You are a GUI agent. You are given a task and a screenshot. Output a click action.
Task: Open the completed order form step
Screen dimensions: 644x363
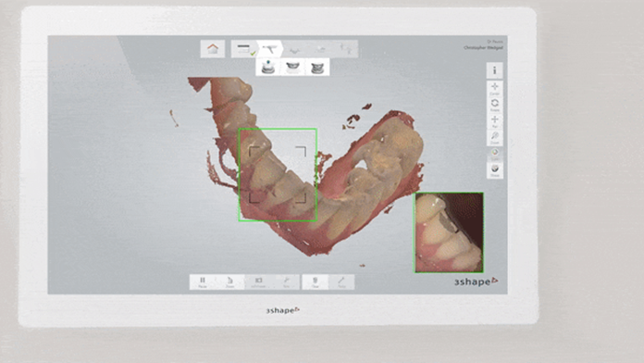(x=244, y=49)
